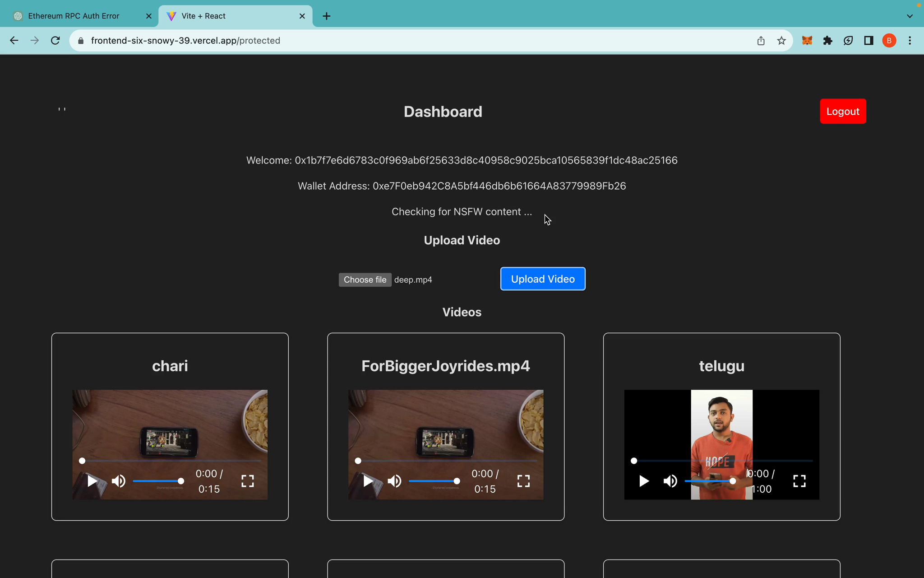Adjust chari video volume slider
Image resolution: width=924 pixels, height=578 pixels.
158,481
